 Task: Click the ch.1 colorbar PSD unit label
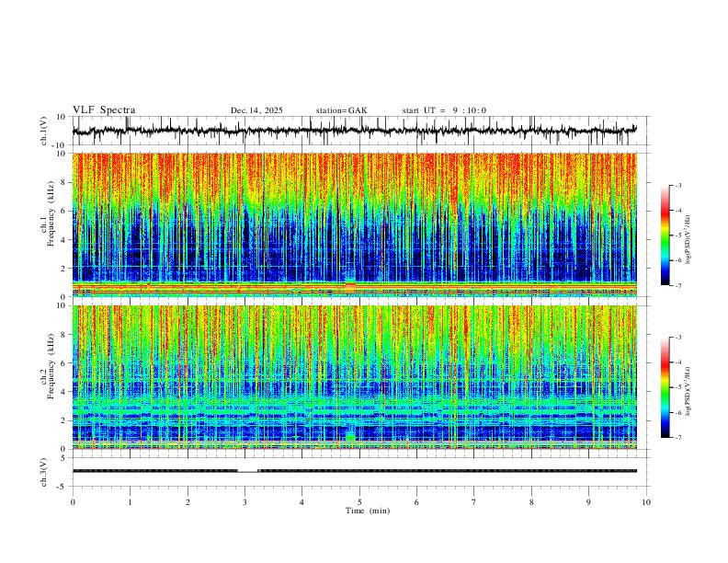coord(688,240)
